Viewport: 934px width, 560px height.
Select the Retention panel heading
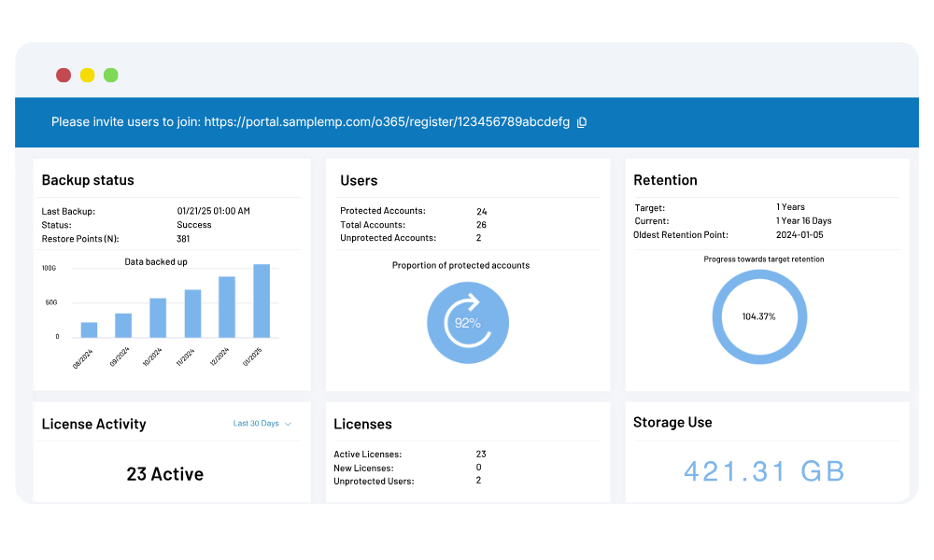[x=665, y=180]
